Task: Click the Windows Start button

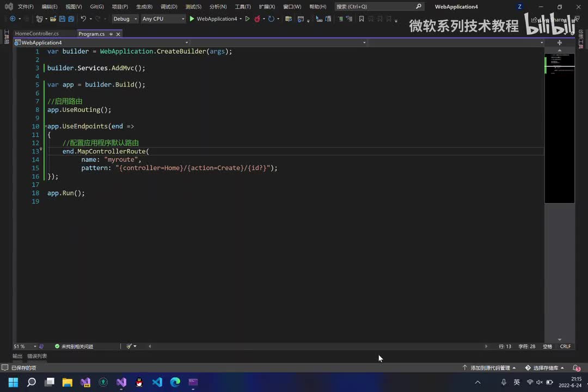Action: click(13, 382)
